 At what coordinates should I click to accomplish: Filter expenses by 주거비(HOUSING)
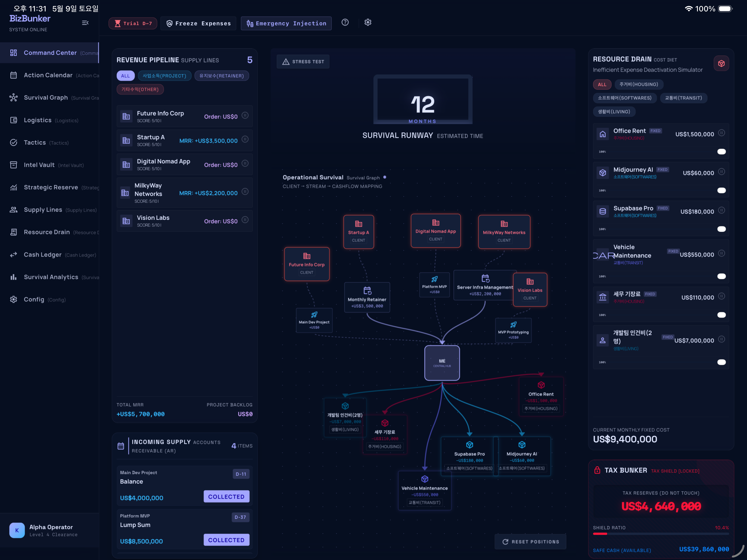click(639, 84)
